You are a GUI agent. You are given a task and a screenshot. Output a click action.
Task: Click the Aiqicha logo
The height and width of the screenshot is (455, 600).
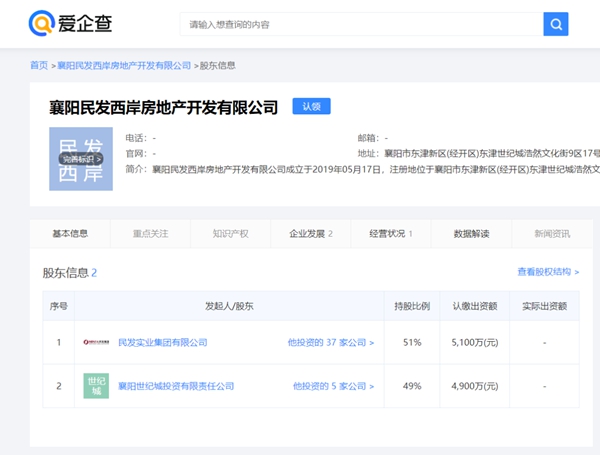[70, 23]
